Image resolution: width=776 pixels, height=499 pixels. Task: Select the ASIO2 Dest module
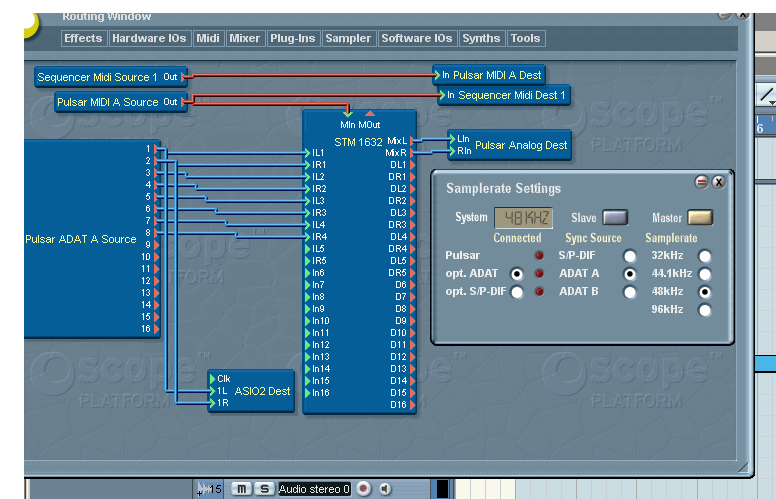(251, 391)
